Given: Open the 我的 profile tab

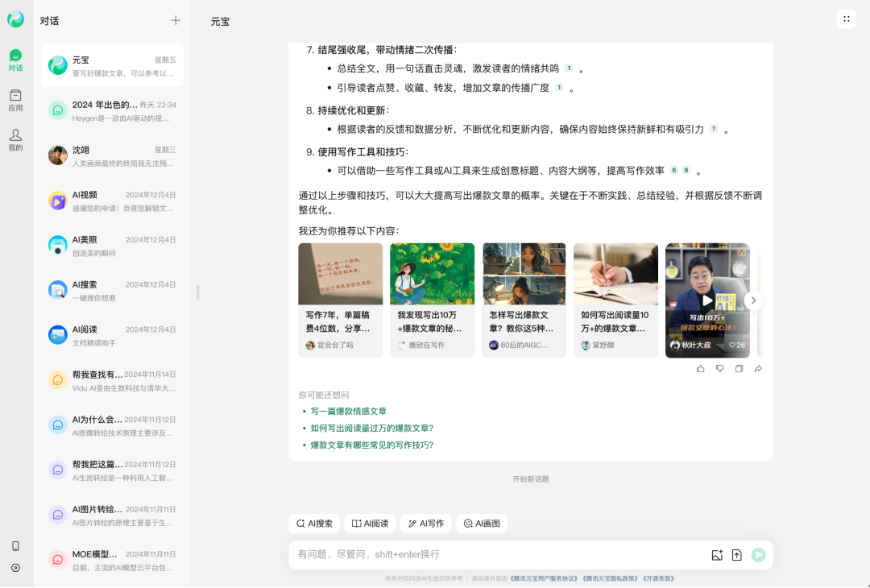Looking at the screenshot, I should (15, 140).
